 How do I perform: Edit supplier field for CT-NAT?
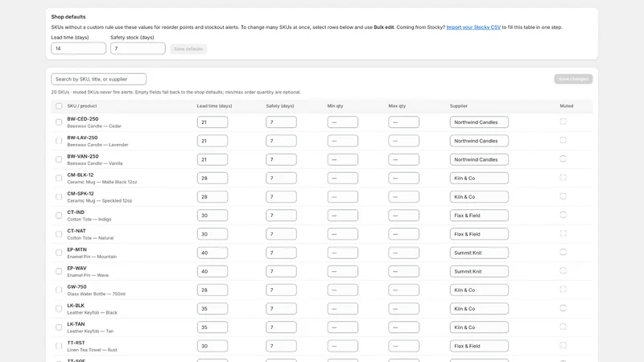pyautogui.click(x=479, y=234)
